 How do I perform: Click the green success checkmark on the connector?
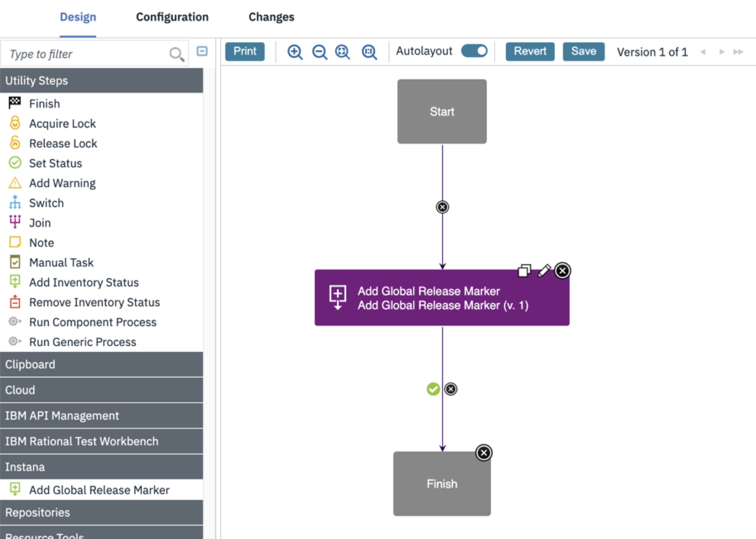[433, 389]
